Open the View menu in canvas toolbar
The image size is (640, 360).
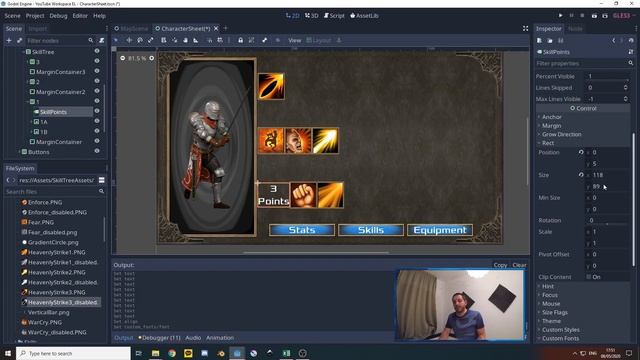coord(294,40)
